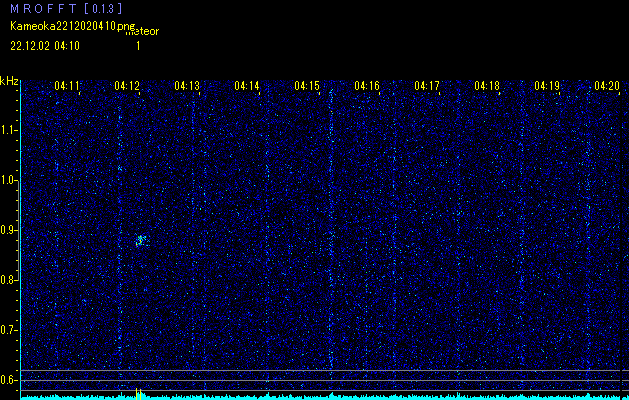
Task: Select the Kameoka2212020410.png file name
Action: pyautogui.click(x=73, y=26)
